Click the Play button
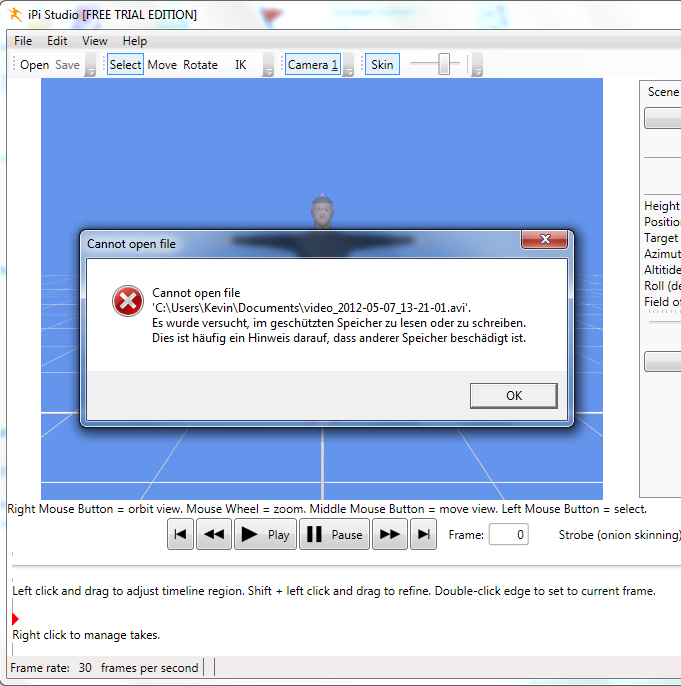 click(x=265, y=534)
